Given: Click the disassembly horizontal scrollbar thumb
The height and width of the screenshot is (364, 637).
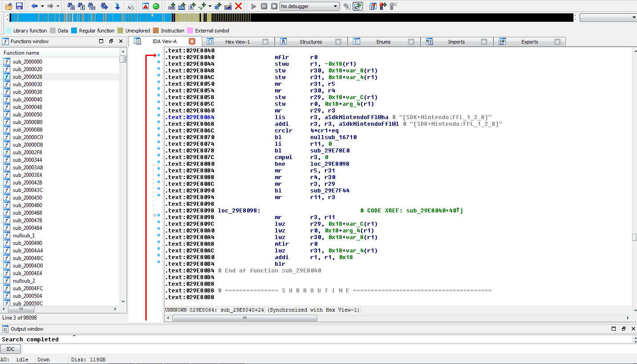Looking at the screenshot, I should [244, 318].
